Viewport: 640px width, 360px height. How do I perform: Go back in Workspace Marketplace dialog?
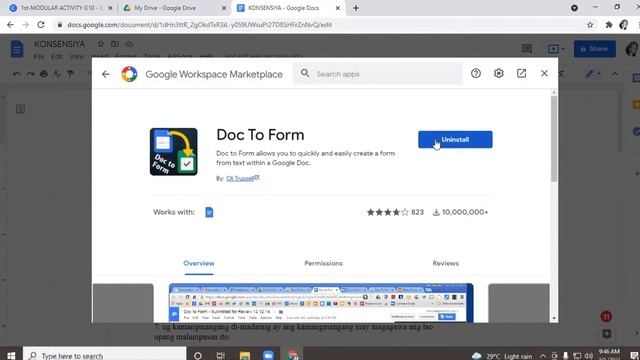[106, 74]
